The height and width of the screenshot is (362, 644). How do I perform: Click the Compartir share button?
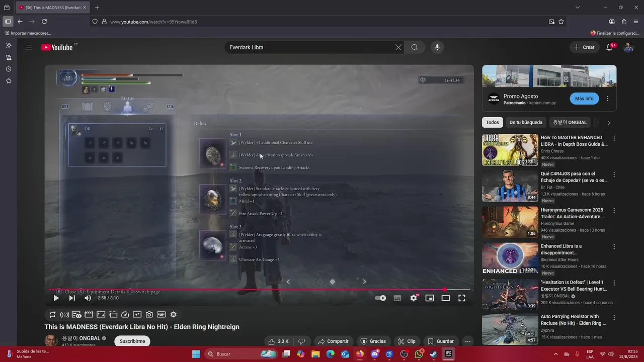pos(333,341)
